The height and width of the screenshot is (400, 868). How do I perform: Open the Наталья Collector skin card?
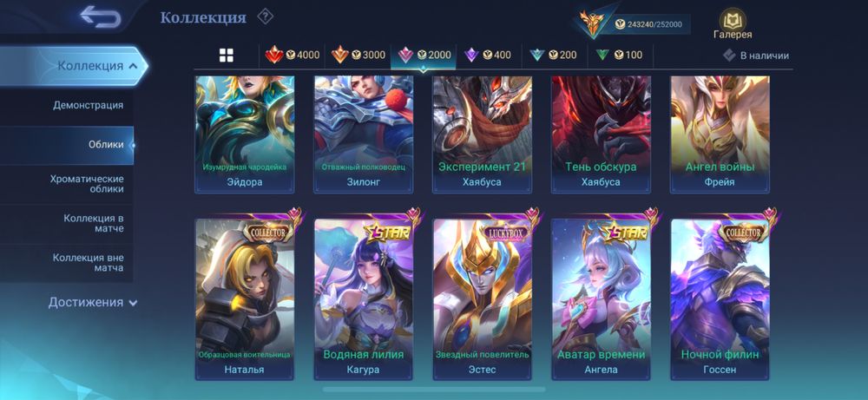click(244, 299)
